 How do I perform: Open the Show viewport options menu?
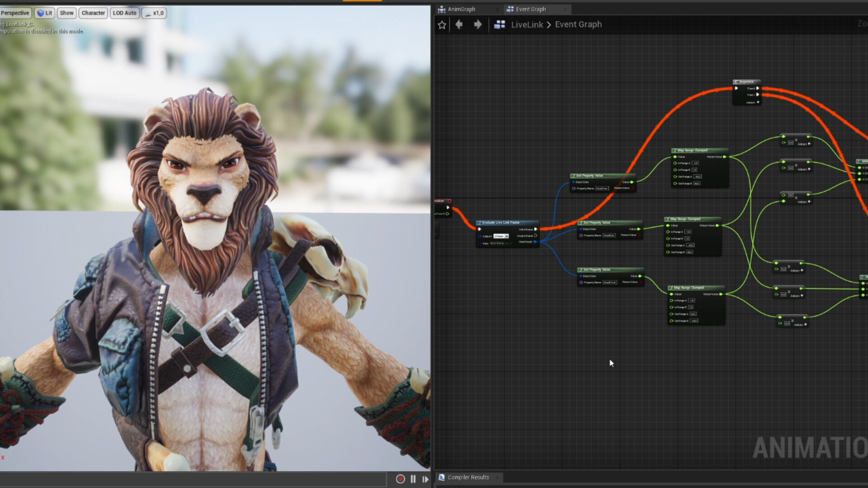tap(66, 13)
